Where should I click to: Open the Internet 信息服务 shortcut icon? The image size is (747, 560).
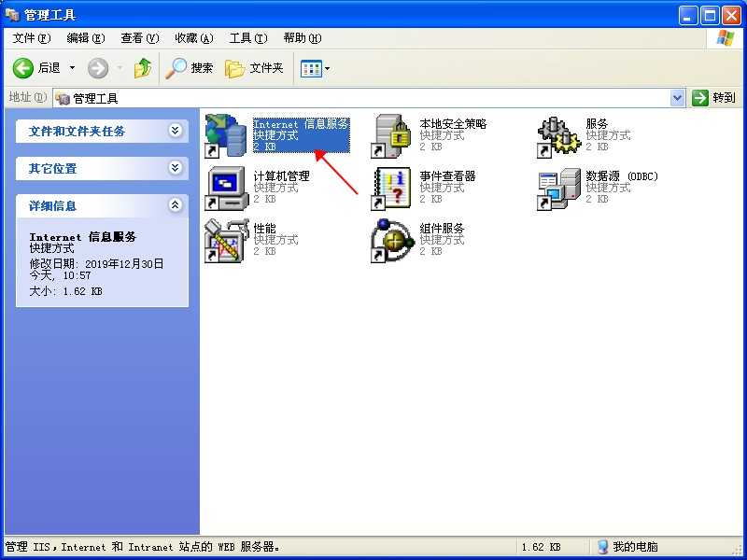tap(226, 135)
